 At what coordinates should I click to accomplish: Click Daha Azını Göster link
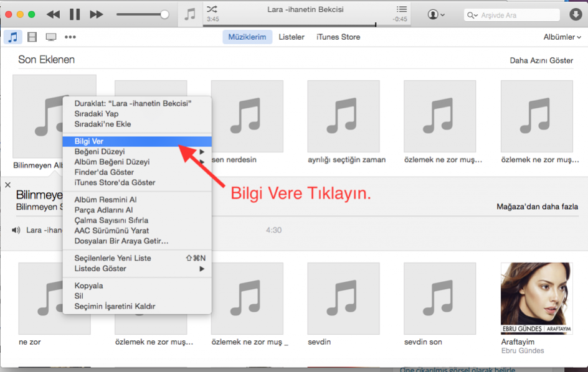coord(541,61)
